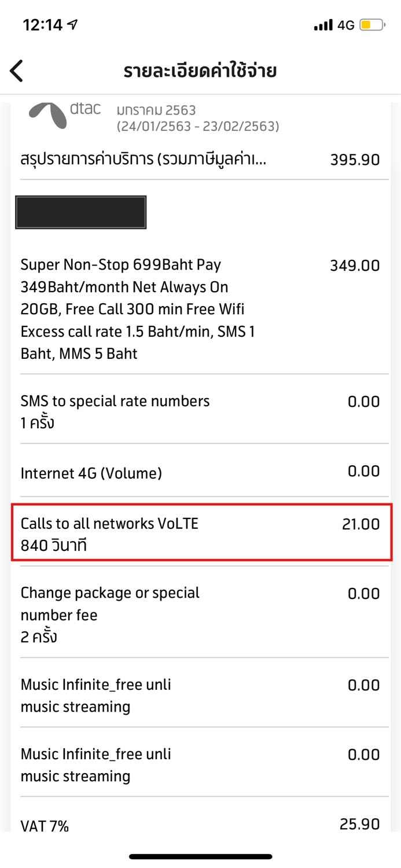Tap the back arrow icon
401x868 pixels.
(17, 71)
